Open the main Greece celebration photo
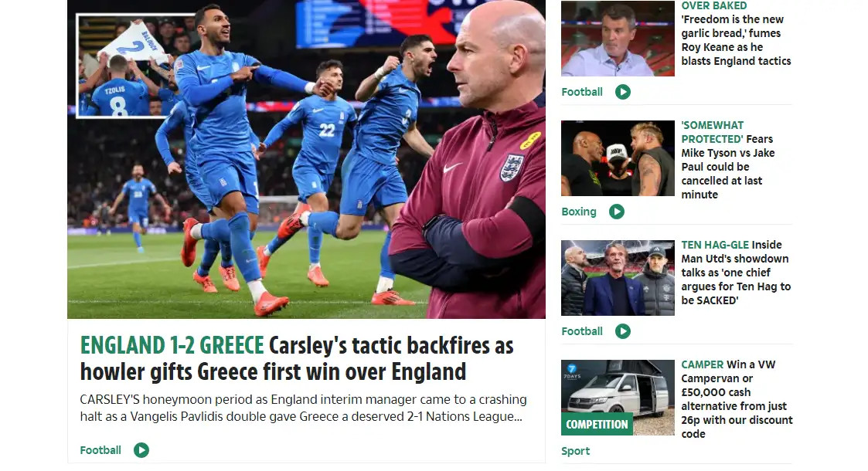This screenshot has width=868, height=471. 306,159
